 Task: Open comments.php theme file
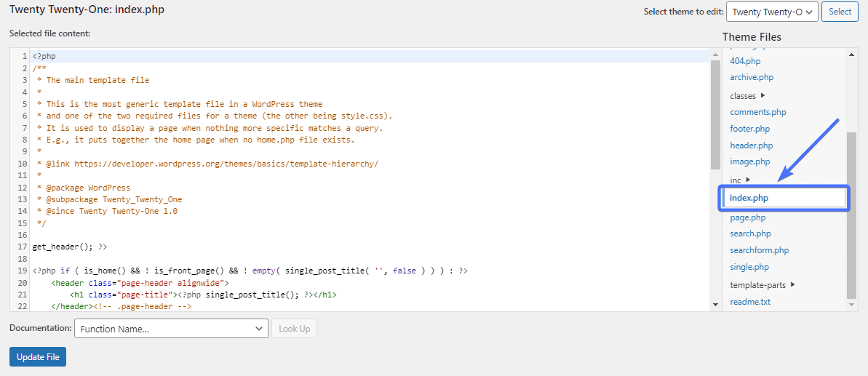tap(758, 112)
